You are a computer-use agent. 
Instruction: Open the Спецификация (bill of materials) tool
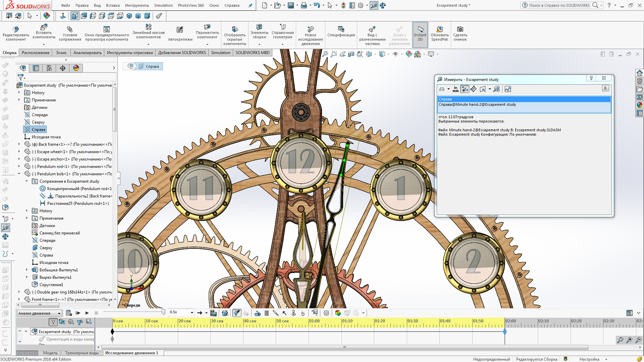(341, 32)
